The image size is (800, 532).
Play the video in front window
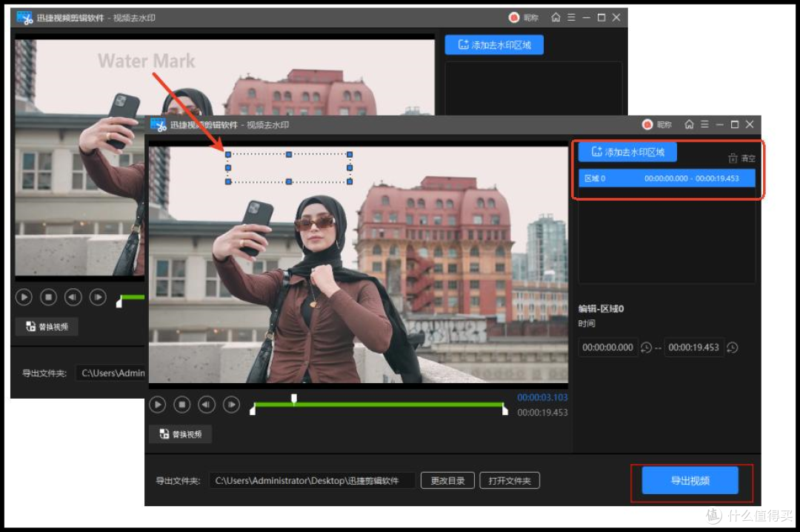(158, 405)
